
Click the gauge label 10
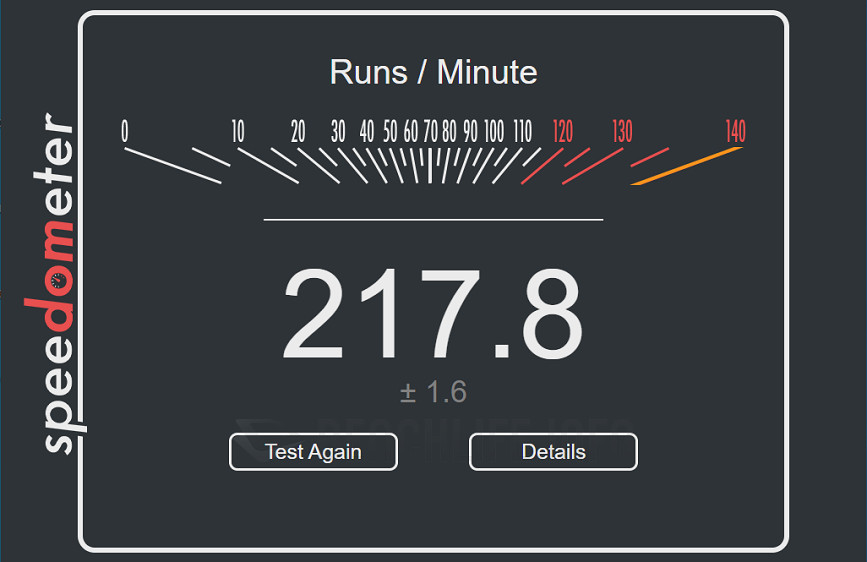238,132
